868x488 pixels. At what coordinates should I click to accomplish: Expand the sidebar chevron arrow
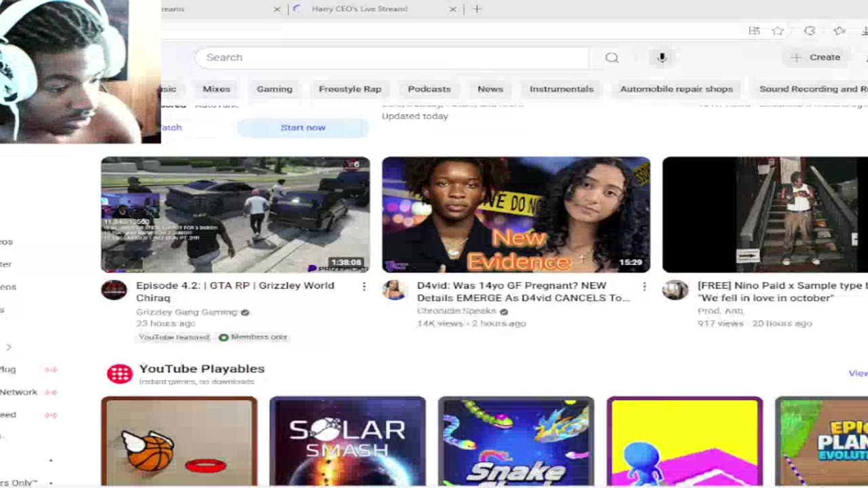[x=8, y=347]
